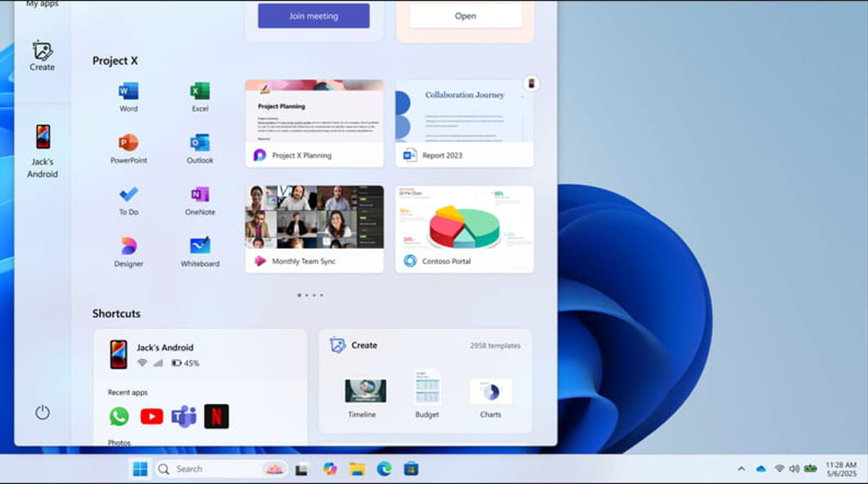Viewport: 868px width, 484px height.
Task: Click the Jack's Android shortcut phone icon
Action: tap(118, 354)
